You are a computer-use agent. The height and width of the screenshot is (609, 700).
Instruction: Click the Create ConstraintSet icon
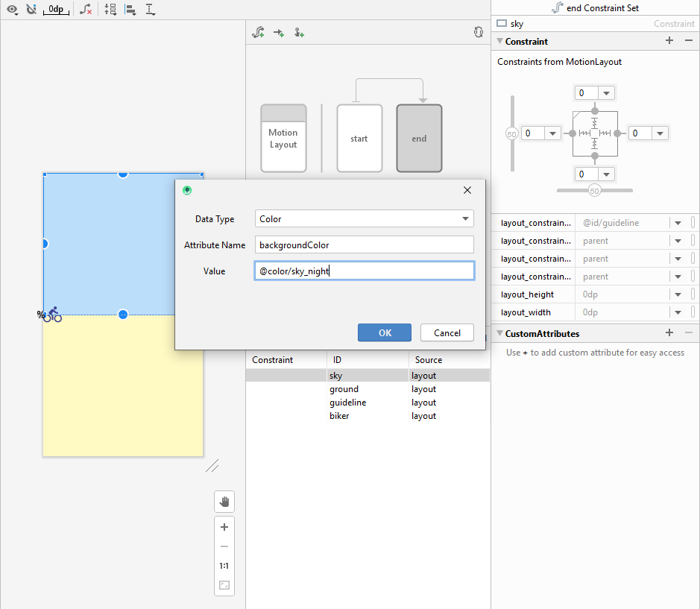coord(258,33)
